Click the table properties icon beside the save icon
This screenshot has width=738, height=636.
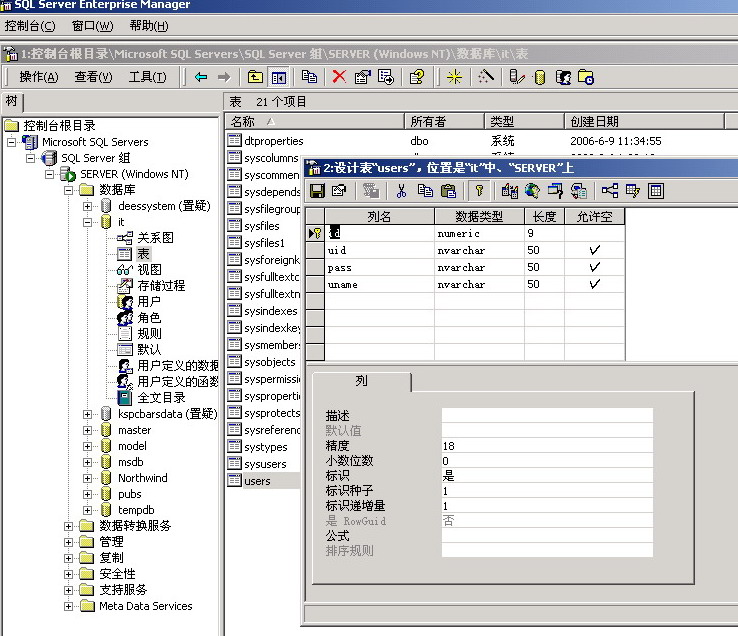[x=339, y=191]
